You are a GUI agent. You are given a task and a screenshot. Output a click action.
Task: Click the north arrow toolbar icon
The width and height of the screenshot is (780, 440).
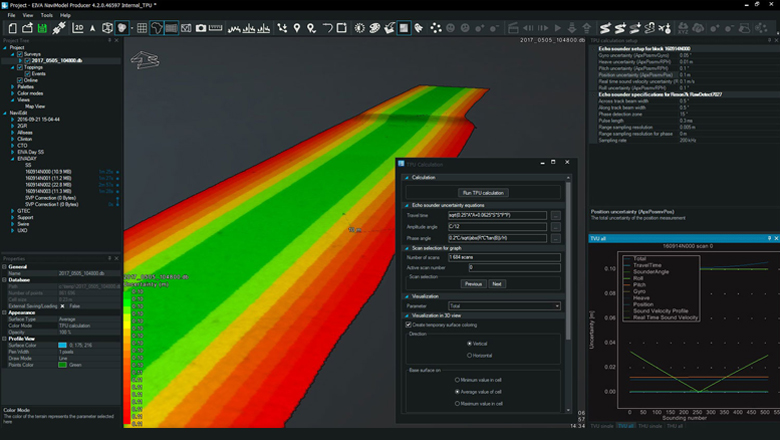pyautogui.click(x=91, y=28)
